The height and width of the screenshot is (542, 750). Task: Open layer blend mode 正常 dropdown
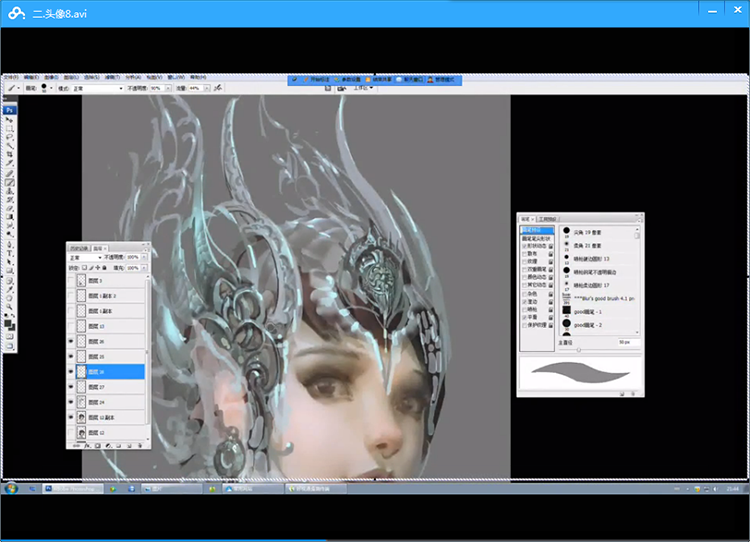(86, 257)
